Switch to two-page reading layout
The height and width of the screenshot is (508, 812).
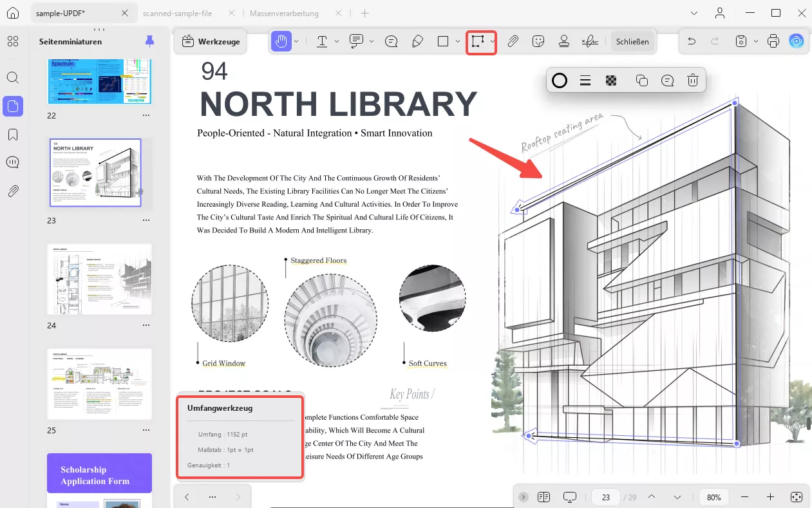coord(543,497)
